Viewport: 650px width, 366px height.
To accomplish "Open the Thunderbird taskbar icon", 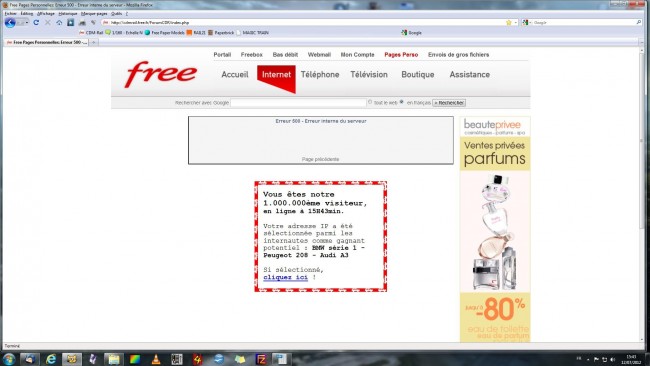I will pyautogui.click(x=30, y=359).
